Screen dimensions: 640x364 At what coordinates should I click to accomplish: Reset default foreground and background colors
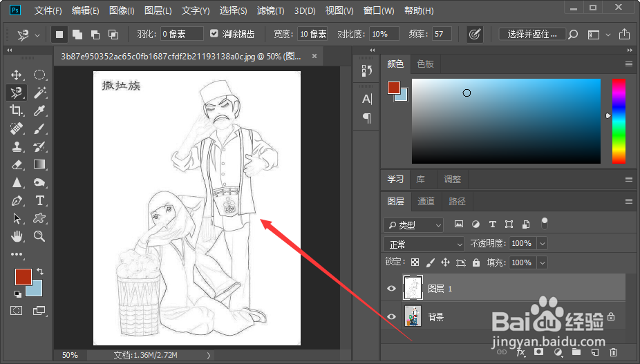click(x=17, y=294)
